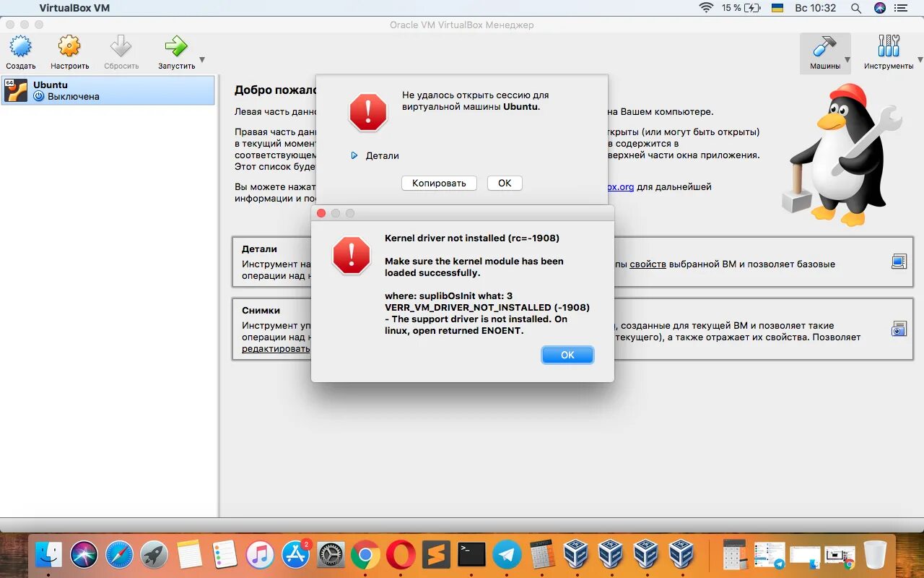Open Reminders from the Dock

225,554
